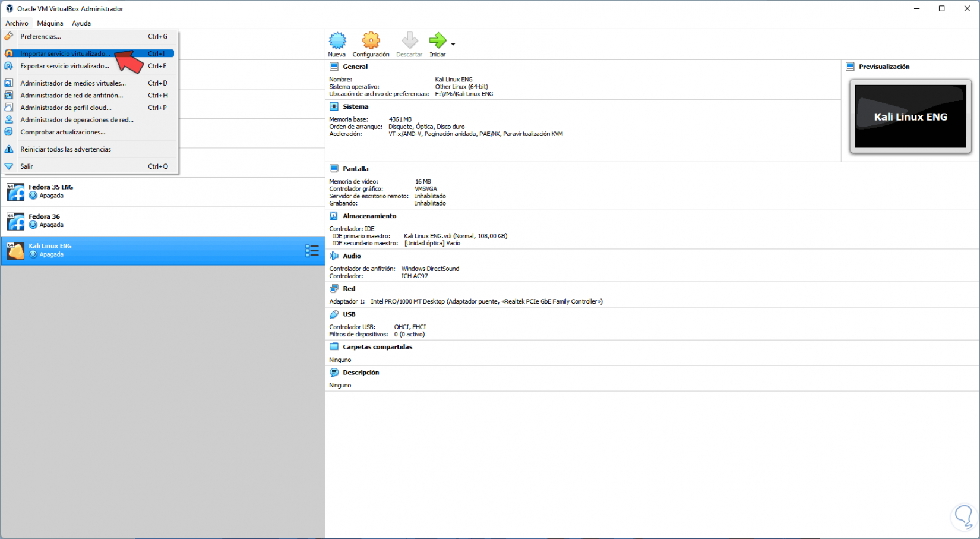Image resolution: width=980 pixels, height=539 pixels.
Task: Open the Ayuda menu
Action: pos(81,23)
